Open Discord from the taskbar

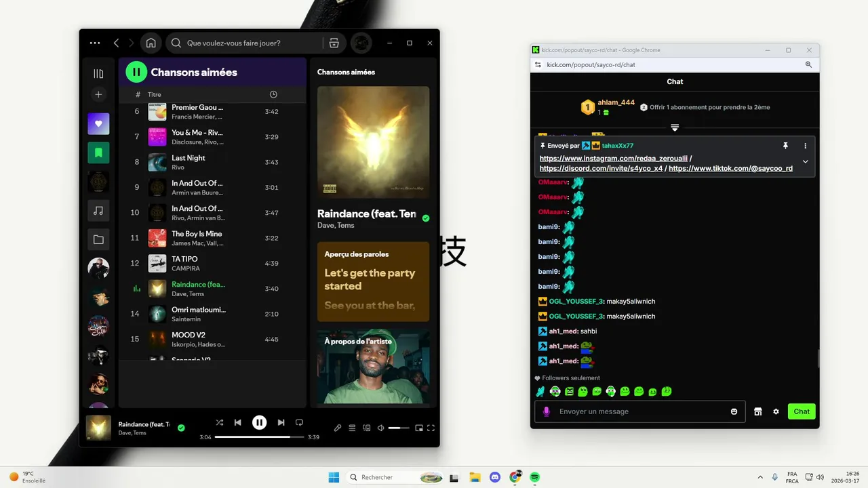pos(494,477)
